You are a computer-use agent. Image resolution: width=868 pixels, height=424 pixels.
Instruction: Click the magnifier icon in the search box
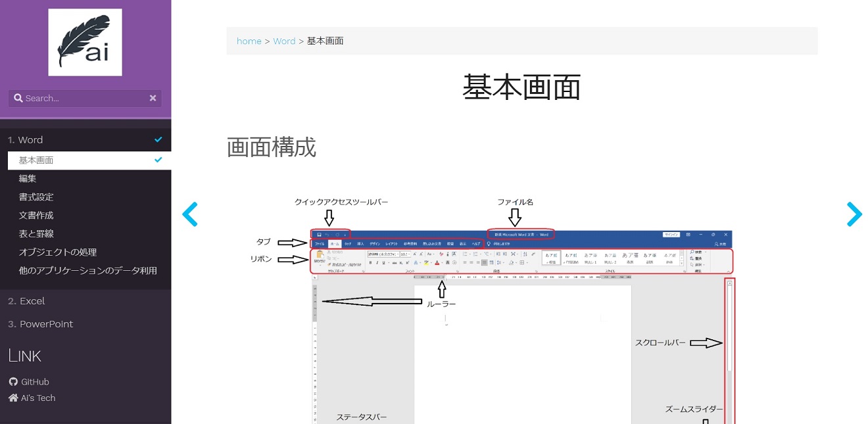(18, 98)
